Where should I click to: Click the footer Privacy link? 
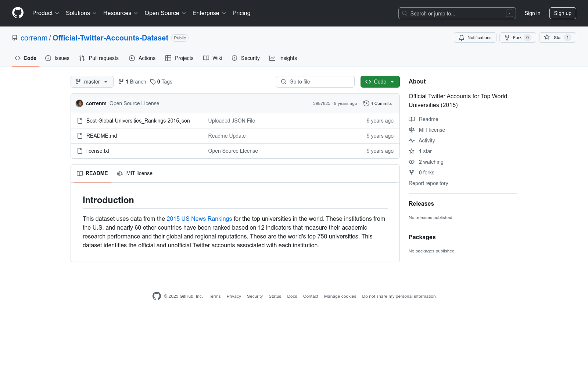[234, 296]
